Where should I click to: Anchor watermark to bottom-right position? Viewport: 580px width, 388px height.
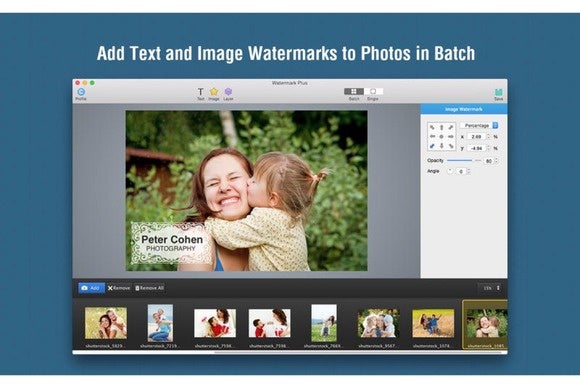pyautogui.click(x=451, y=146)
